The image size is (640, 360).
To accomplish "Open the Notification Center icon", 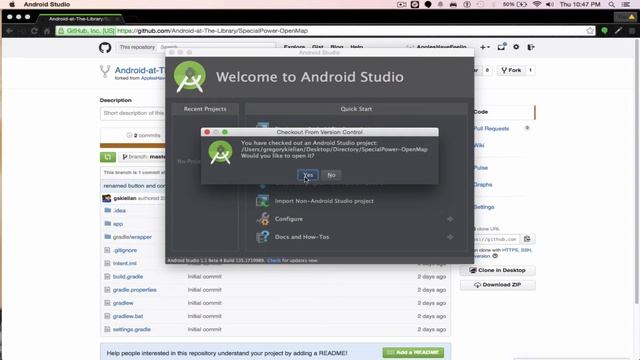I will tap(626, 4).
